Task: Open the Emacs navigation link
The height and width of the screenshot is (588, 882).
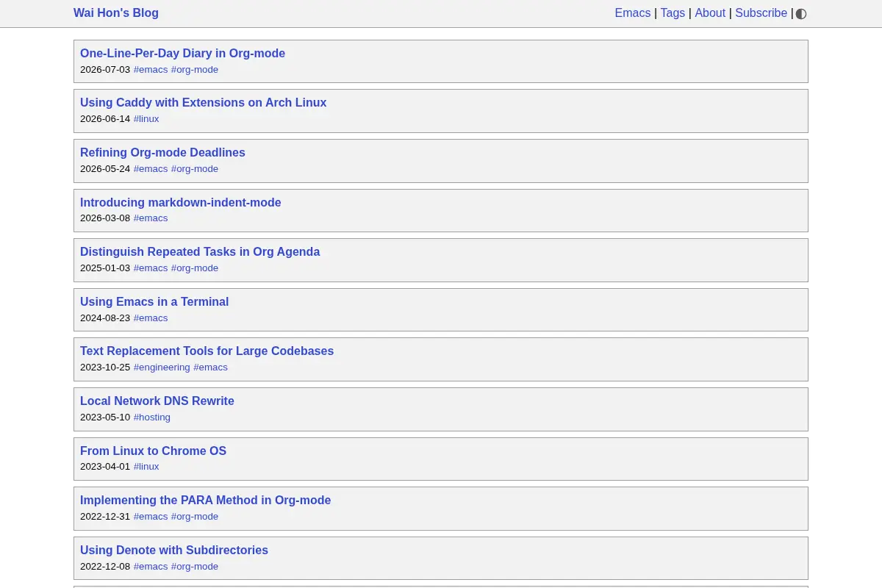Action: pyautogui.click(x=633, y=13)
